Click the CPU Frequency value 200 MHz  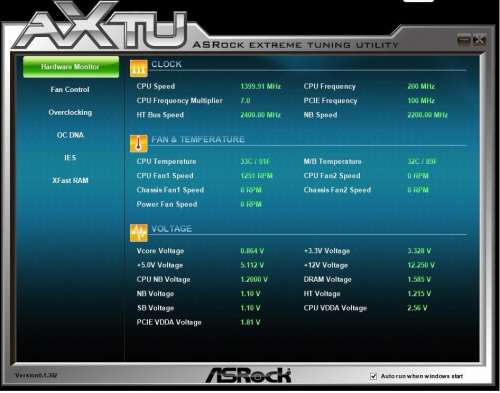click(421, 86)
